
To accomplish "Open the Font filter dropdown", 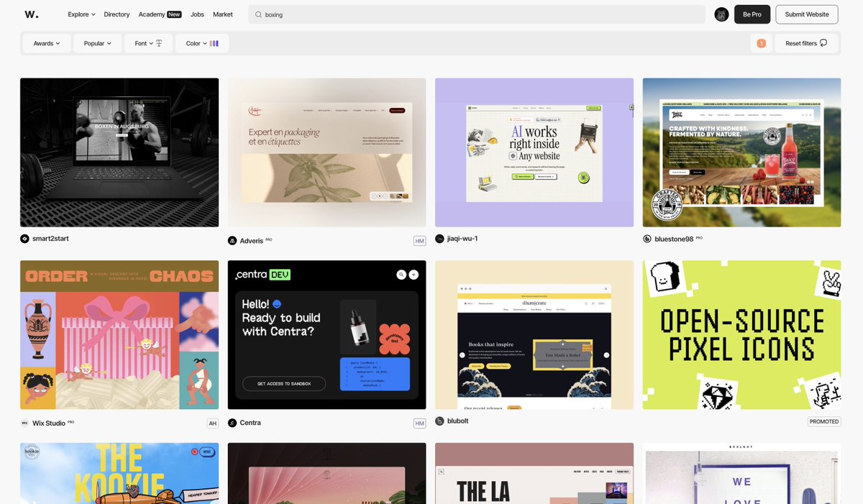I will click(x=149, y=43).
